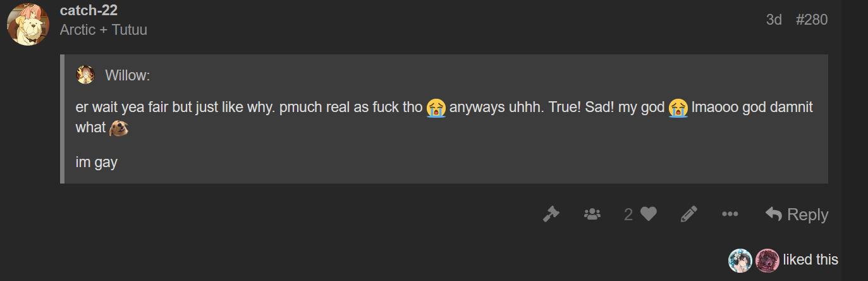Open the 3d post date link
The width and height of the screenshot is (868, 281).
click(774, 20)
